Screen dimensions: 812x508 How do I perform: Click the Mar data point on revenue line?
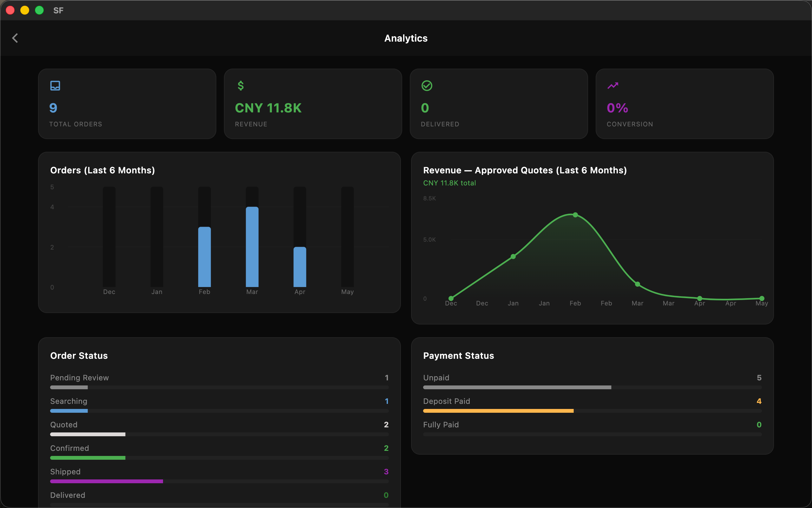(638, 284)
